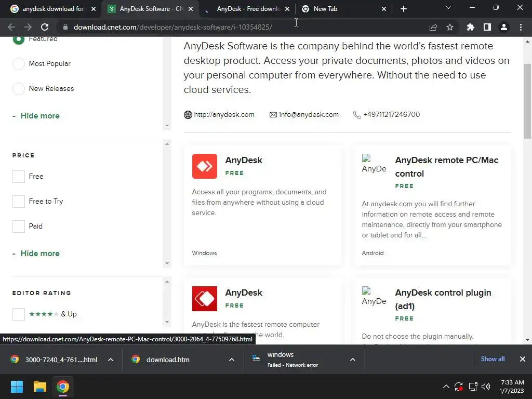Open the download.htm downloaded file

168,360
